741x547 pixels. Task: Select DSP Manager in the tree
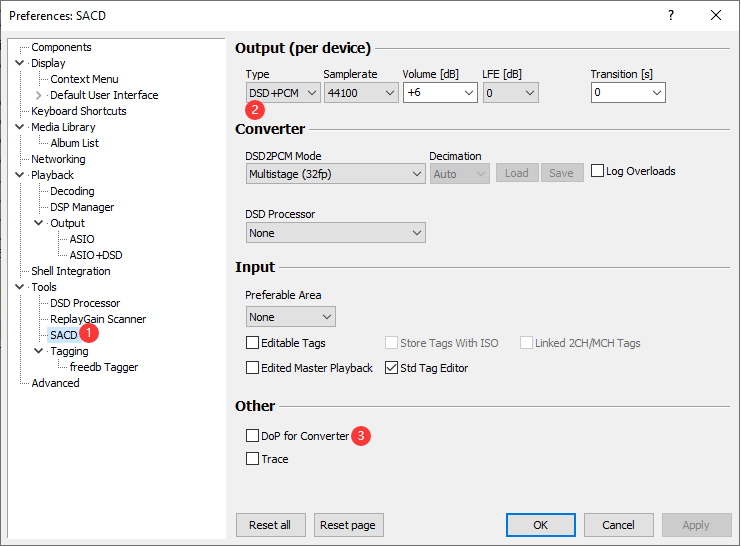(82, 207)
